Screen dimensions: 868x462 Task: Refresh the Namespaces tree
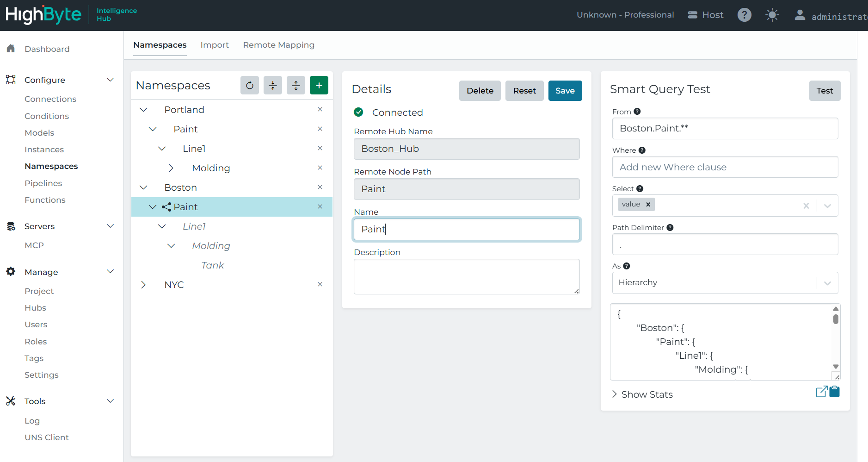tap(250, 85)
